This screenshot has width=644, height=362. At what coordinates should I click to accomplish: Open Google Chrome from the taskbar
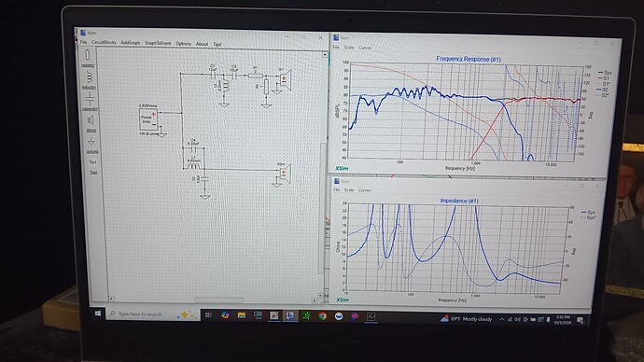pos(322,315)
